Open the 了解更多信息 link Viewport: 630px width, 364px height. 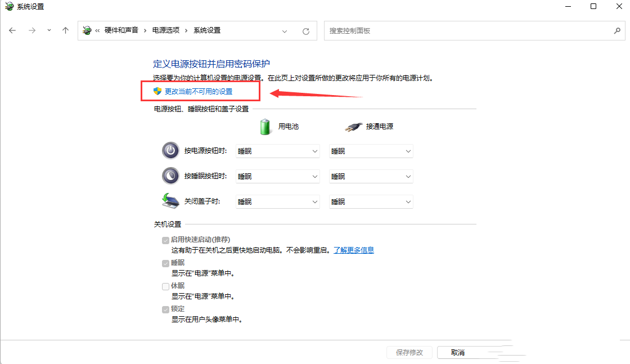pos(354,249)
